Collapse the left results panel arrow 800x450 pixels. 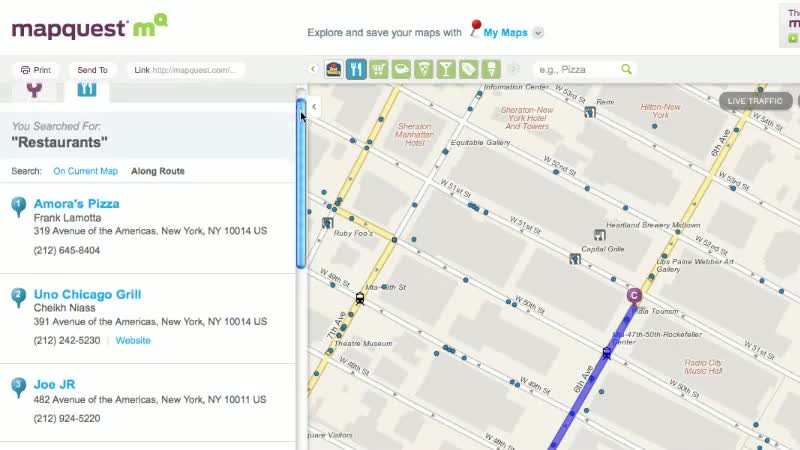(314, 107)
